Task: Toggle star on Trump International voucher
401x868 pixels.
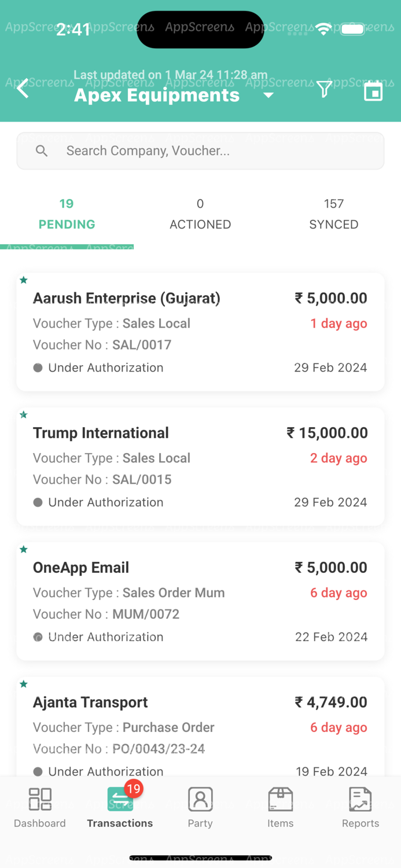Action: [24, 415]
